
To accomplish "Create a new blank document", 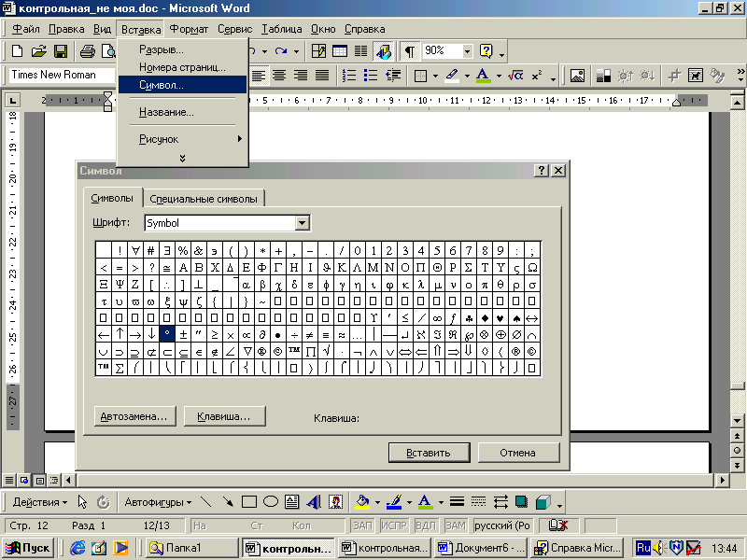I will [x=17, y=51].
